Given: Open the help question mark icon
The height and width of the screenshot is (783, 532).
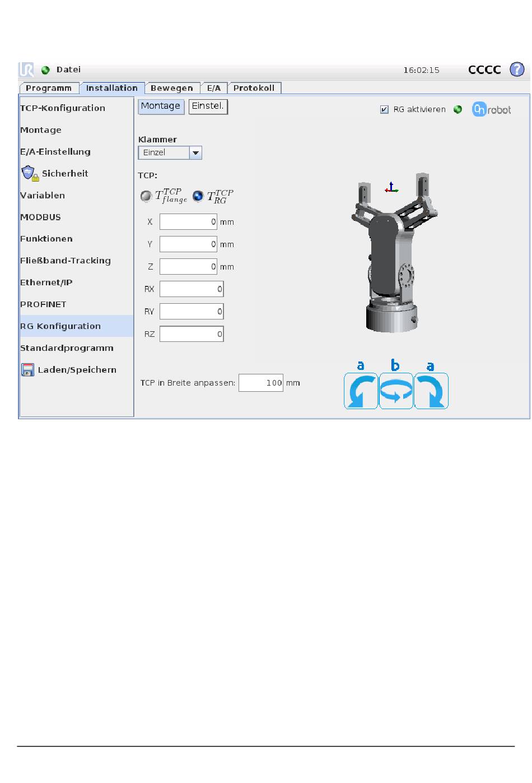Looking at the screenshot, I should pyautogui.click(x=516, y=70).
